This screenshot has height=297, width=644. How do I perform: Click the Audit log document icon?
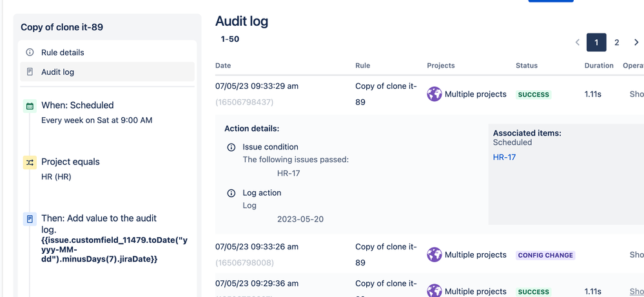tap(30, 72)
